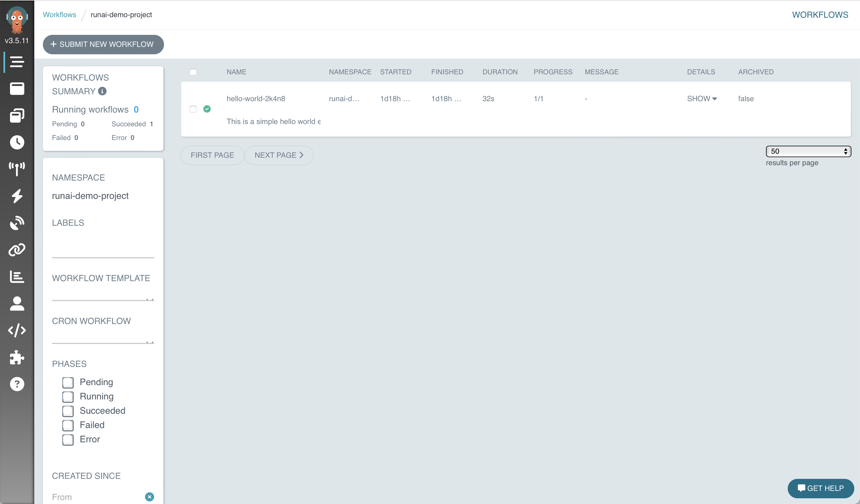Open Event Sources satellite dish icon
The width and height of the screenshot is (860, 504).
point(17,223)
